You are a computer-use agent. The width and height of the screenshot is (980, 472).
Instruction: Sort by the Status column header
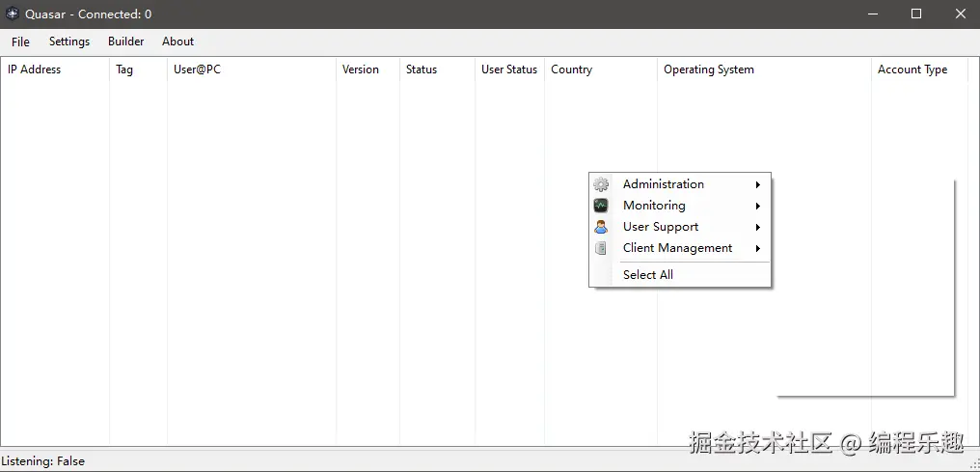point(438,69)
